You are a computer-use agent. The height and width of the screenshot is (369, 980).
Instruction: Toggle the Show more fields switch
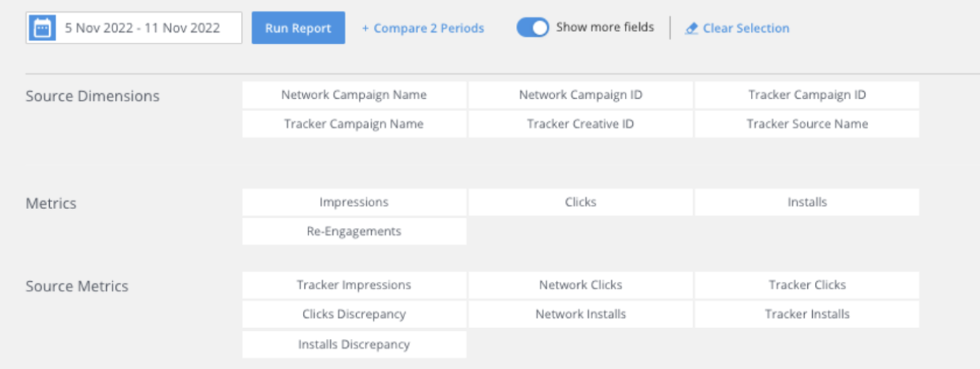pos(532,28)
